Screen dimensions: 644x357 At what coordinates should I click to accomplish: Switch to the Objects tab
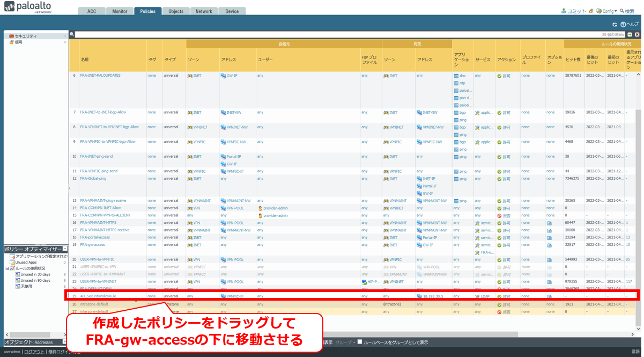(175, 11)
